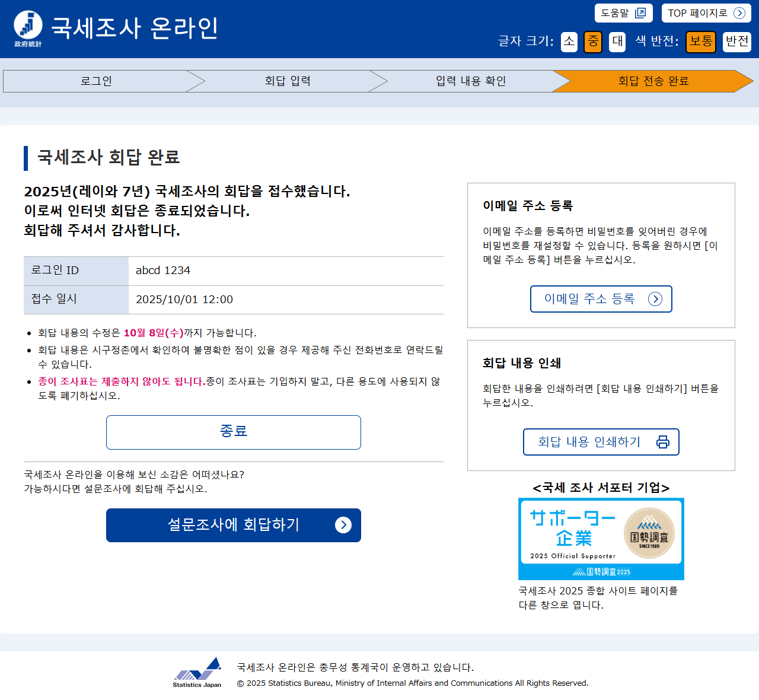
Task: Open the supporter company banner image
Action: click(601, 539)
